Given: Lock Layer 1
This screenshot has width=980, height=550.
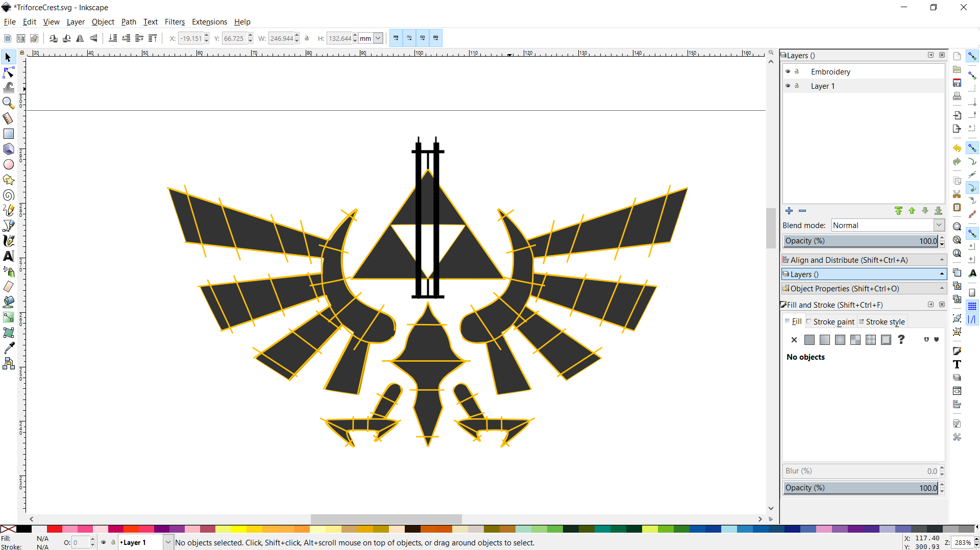Looking at the screenshot, I should (x=797, y=86).
